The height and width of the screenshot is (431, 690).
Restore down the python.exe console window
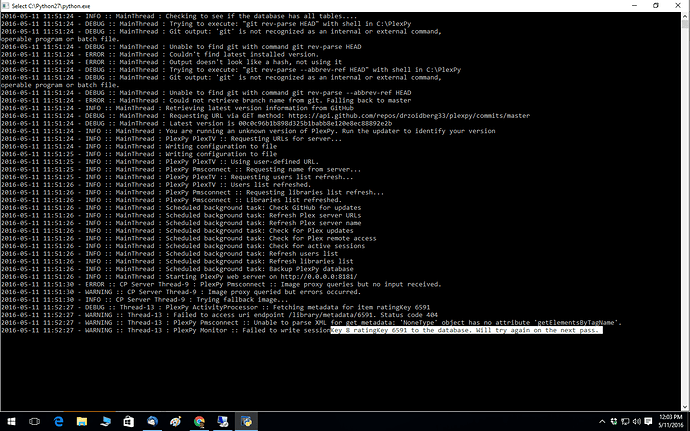coord(656,6)
